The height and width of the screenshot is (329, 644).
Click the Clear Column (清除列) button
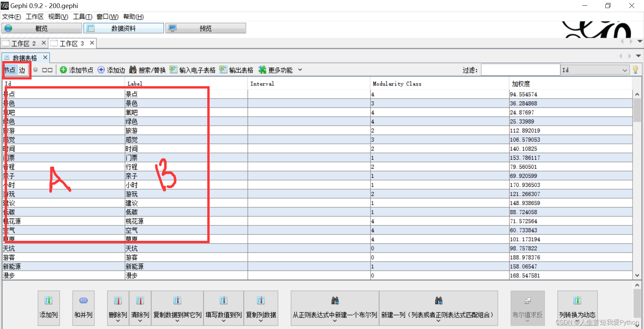[x=140, y=308]
